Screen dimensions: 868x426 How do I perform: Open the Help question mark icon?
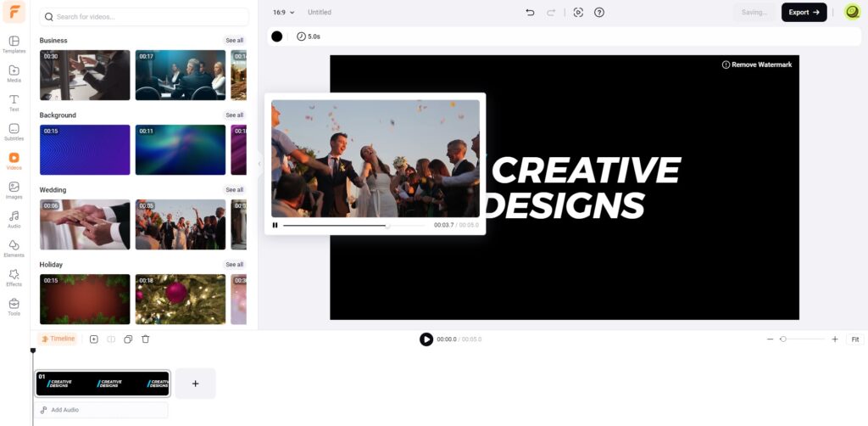pyautogui.click(x=599, y=12)
